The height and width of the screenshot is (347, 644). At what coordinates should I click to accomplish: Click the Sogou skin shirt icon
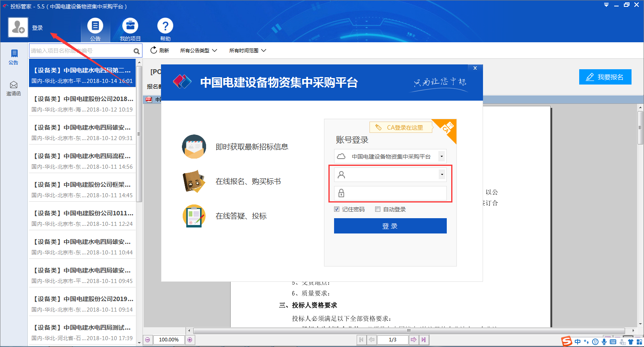[631, 342]
